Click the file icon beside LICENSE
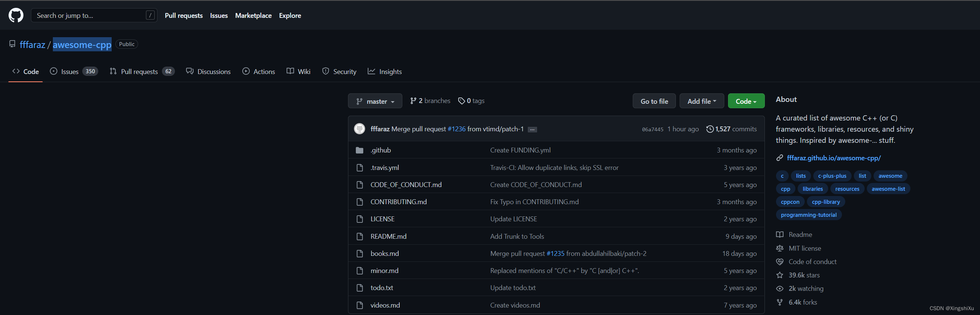Image resolution: width=980 pixels, height=315 pixels. (360, 219)
